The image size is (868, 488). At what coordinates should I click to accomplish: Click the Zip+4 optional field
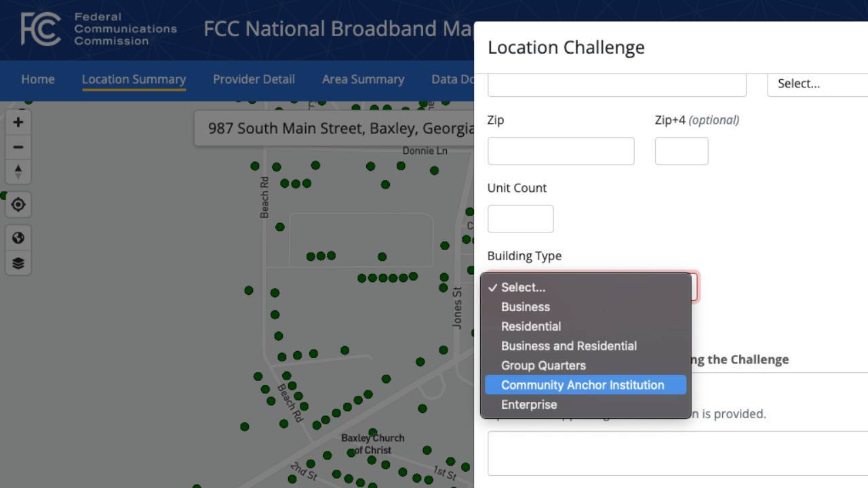[682, 151]
